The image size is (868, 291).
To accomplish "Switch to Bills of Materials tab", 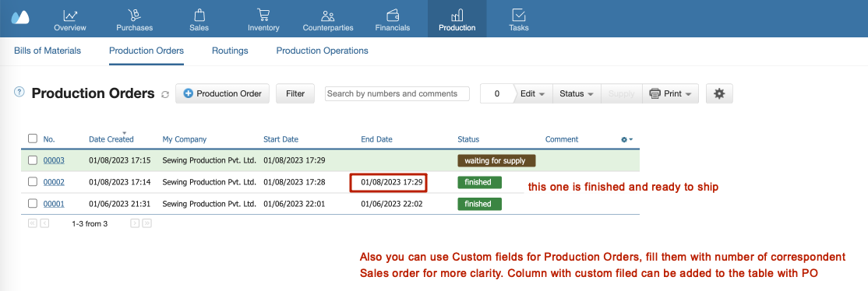I will pos(47,51).
